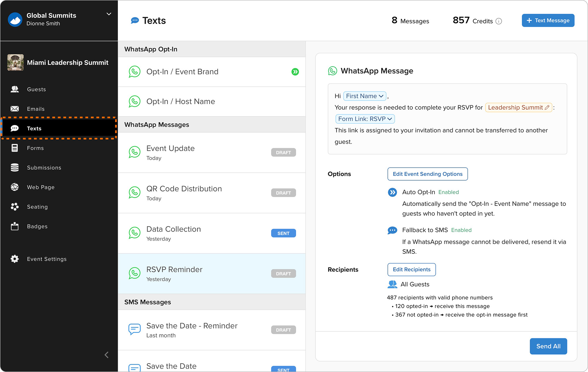Edit the Leadership Summit event name tag
Screen dimensions: 588x372
tap(519, 107)
